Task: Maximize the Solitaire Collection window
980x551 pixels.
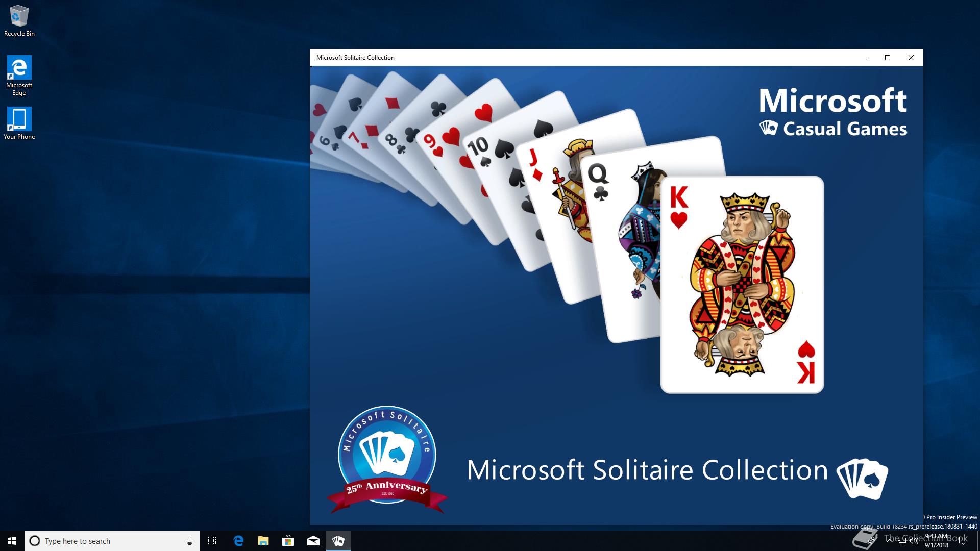Action: click(888, 58)
